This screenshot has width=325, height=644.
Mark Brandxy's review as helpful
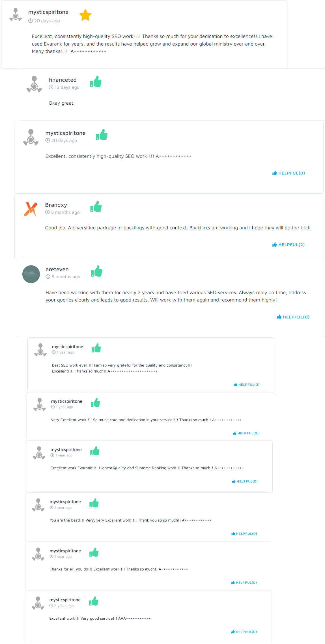tap(289, 245)
